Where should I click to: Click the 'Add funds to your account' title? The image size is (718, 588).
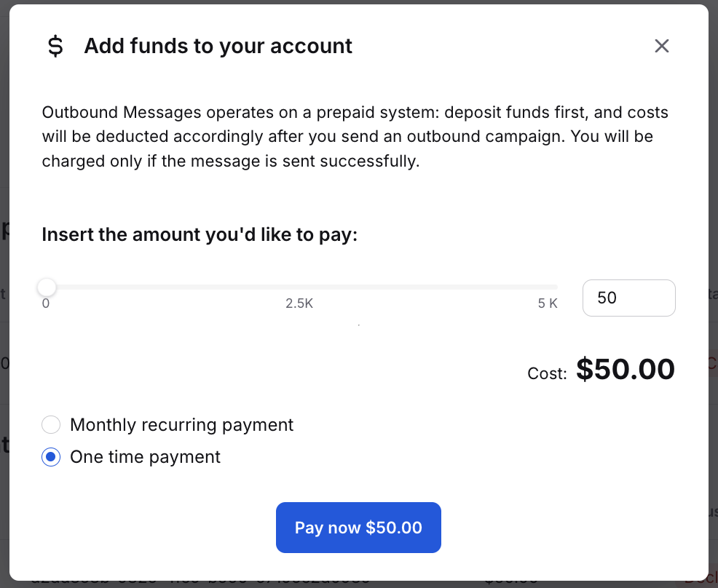(x=218, y=47)
